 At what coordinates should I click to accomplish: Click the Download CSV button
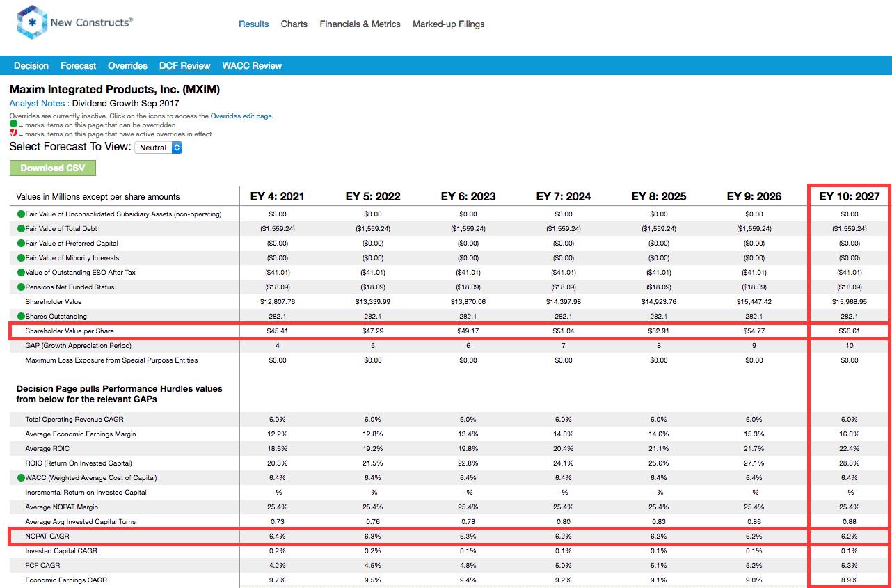53,168
